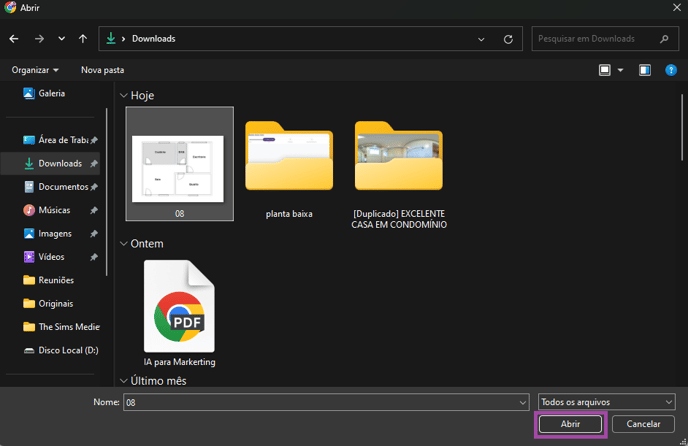
Task: Expand the recent locations dropdown arrow
Action: pos(62,39)
